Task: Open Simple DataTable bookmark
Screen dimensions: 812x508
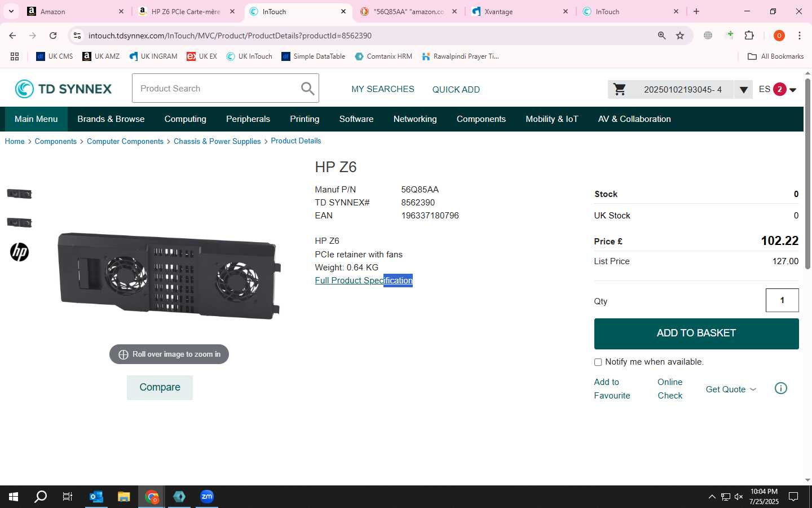Action: pyautogui.click(x=314, y=56)
